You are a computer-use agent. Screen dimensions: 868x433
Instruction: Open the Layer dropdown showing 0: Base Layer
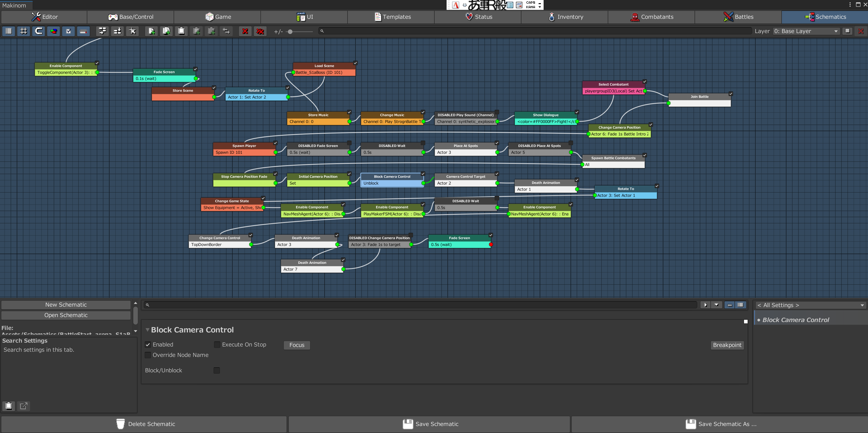[806, 31]
